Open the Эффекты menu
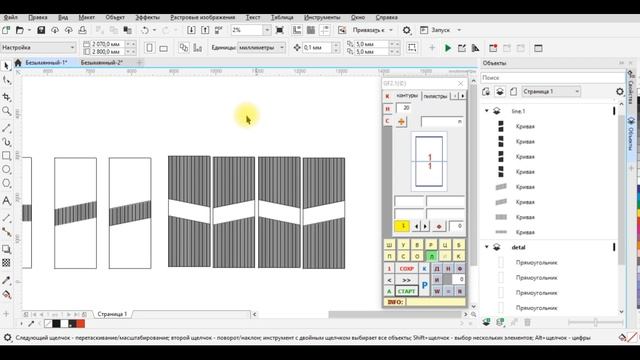 tap(147, 18)
